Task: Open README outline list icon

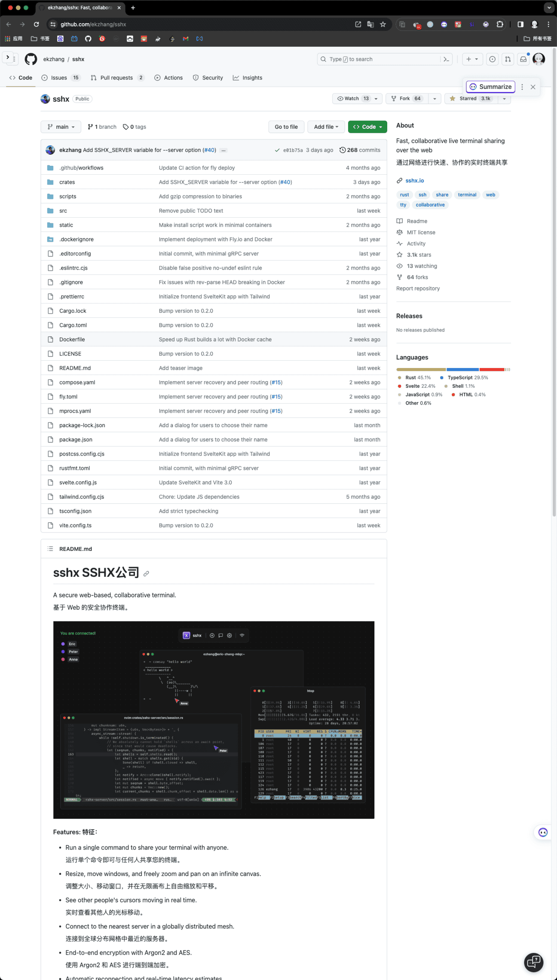Action: coord(50,549)
